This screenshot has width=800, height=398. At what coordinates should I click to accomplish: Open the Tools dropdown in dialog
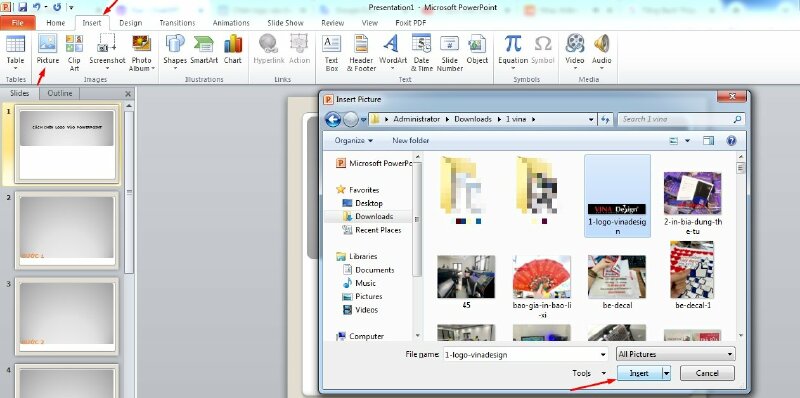[x=589, y=373]
